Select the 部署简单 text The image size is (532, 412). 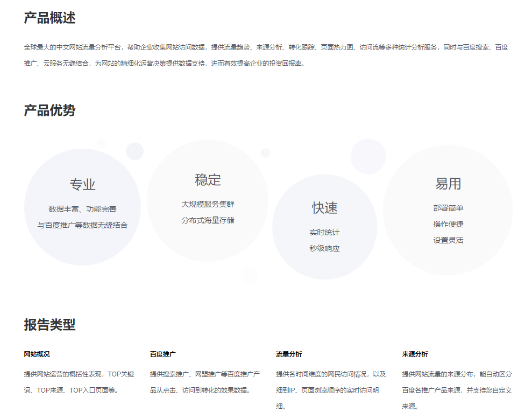(448, 208)
